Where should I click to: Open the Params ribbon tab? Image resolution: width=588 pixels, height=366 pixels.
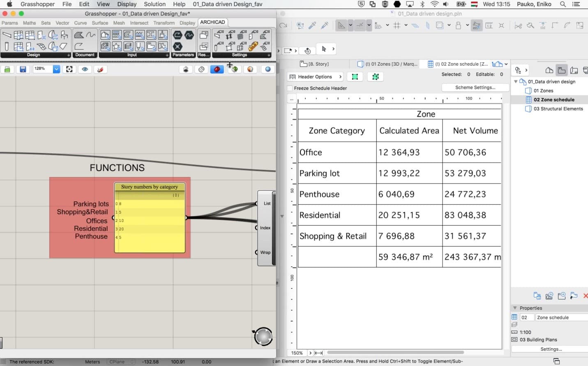pos(10,23)
